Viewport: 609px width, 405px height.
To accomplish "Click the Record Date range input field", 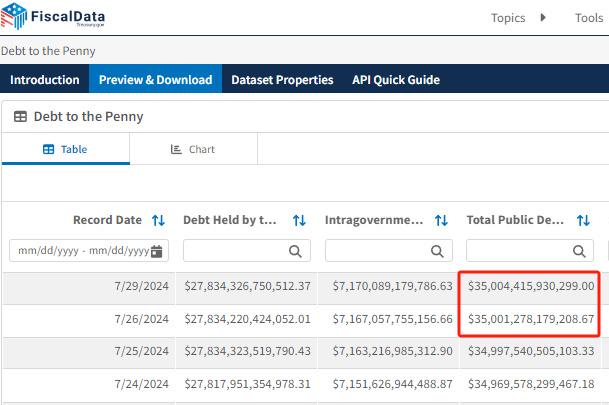I will tap(80, 251).
